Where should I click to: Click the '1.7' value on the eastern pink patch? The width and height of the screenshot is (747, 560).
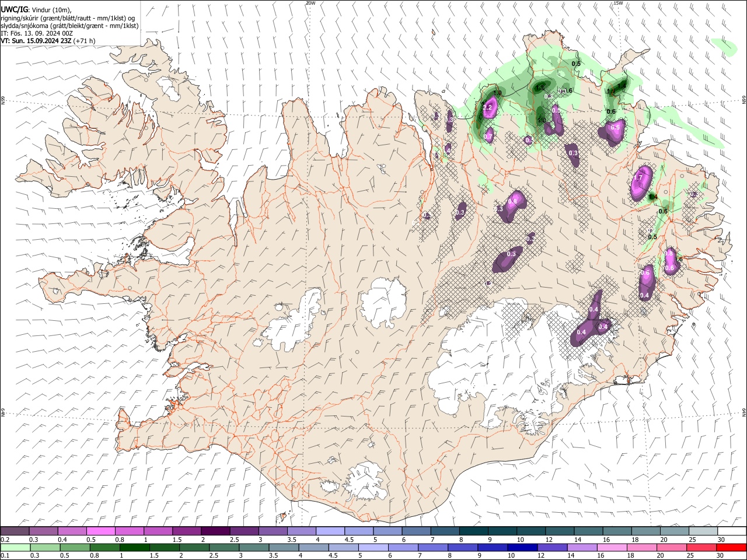[x=638, y=177]
